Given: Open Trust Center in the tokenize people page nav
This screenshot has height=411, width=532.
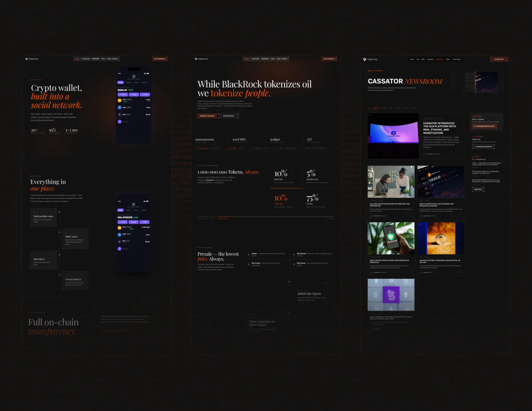Looking at the screenshot, I should point(282,59).
